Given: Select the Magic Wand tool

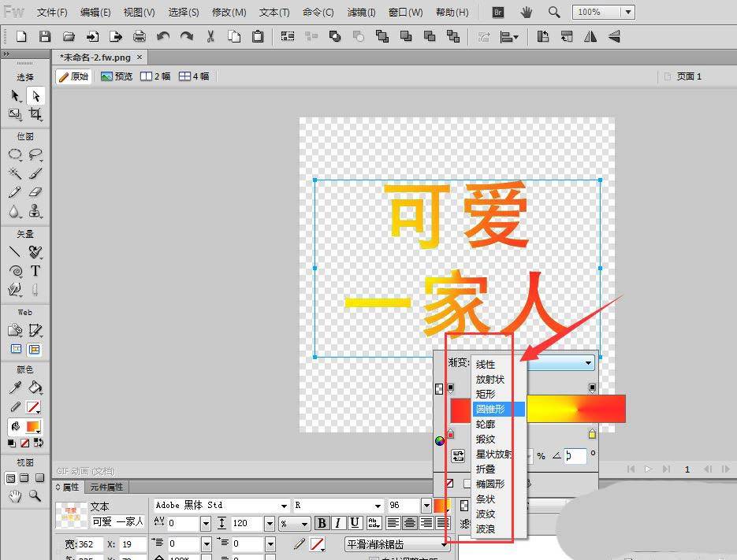Looking at the screenshot, I should point(15,173).
